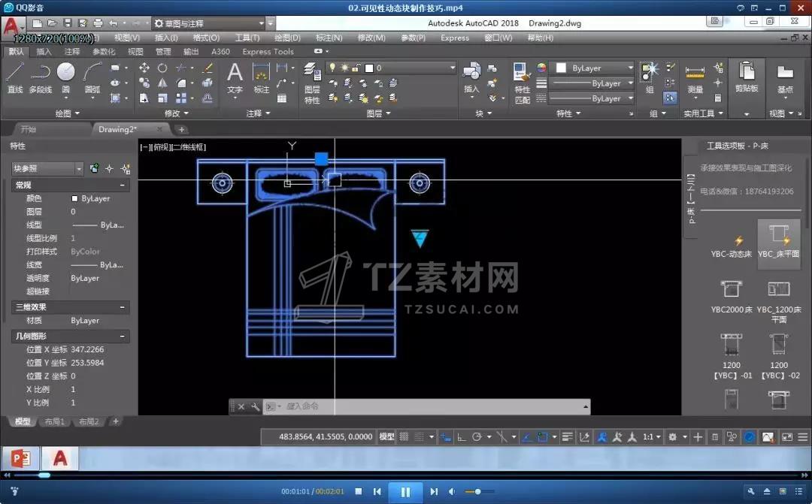812x504 pixels.
Task: Open 图层特性 layer properties manager
Action: click(x=312, y=83)
